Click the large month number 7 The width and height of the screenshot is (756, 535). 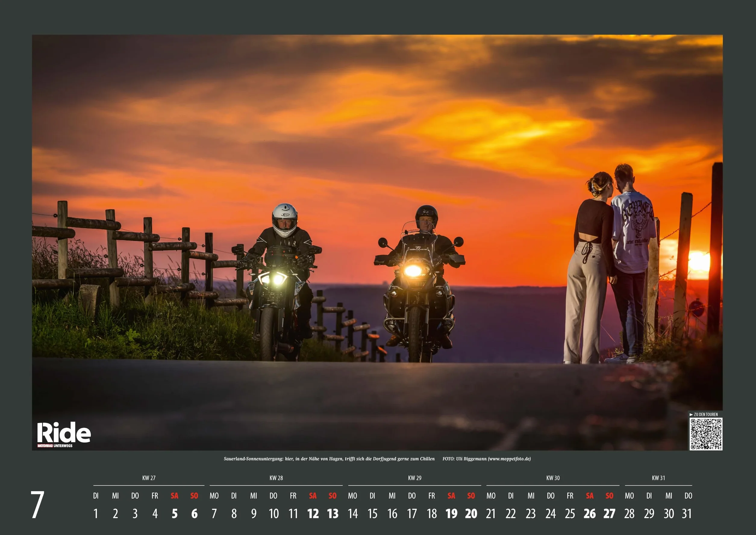click(x=38, y=505)
